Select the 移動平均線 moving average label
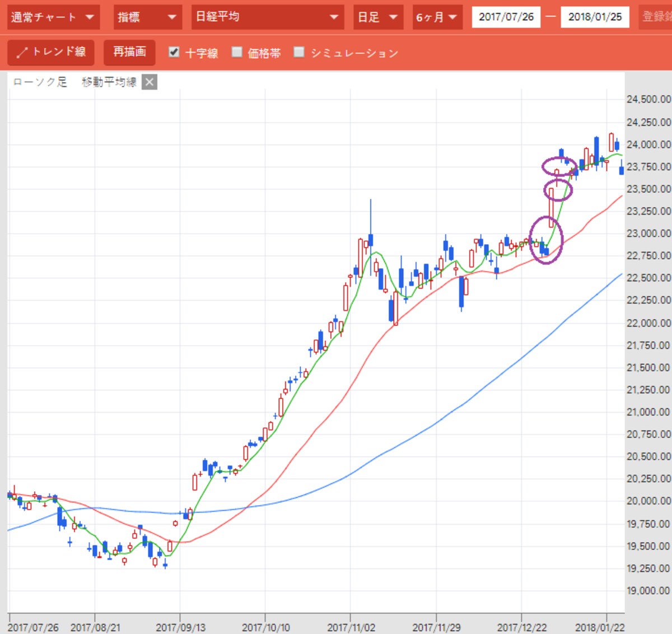Image resolution: width=672 pixels, height=634 pixels. click(x=109, y=82)
